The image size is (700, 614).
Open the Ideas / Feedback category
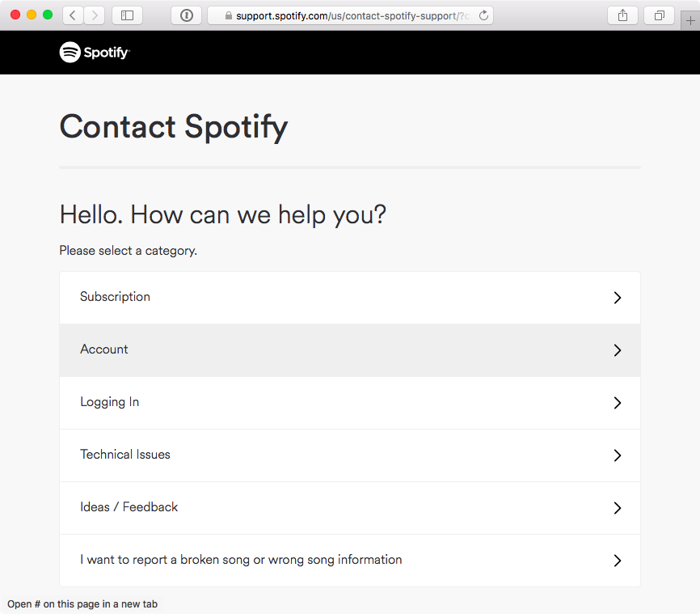350,508
